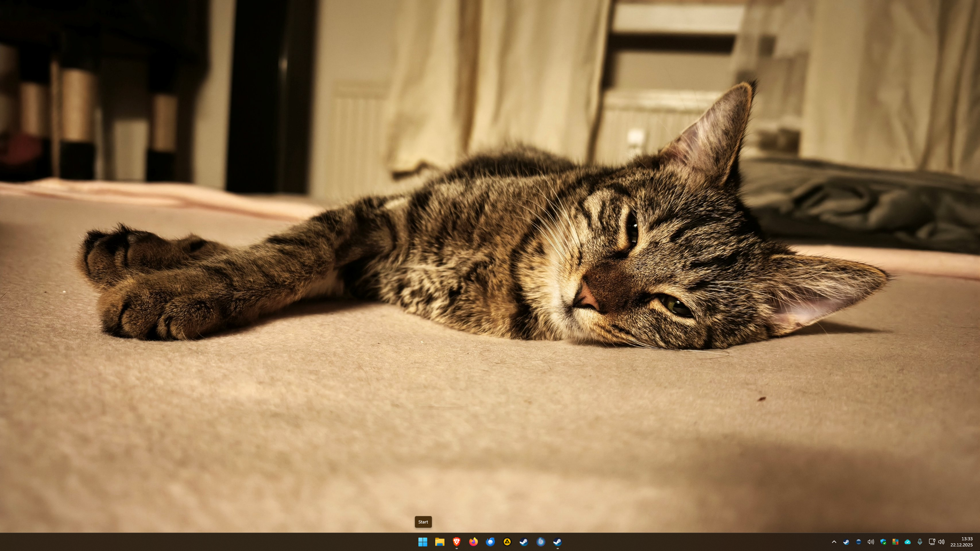This screenshot has height=551, width=980.
Task: Open the Windows Start menu
Action: pos(423,542)
